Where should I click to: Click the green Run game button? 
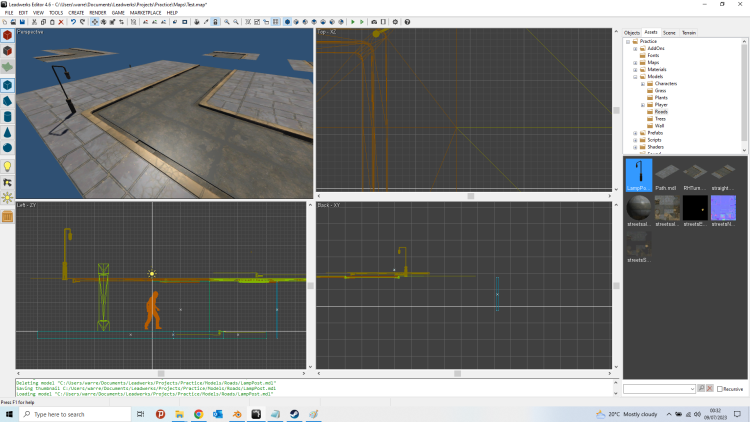point(352,21)
